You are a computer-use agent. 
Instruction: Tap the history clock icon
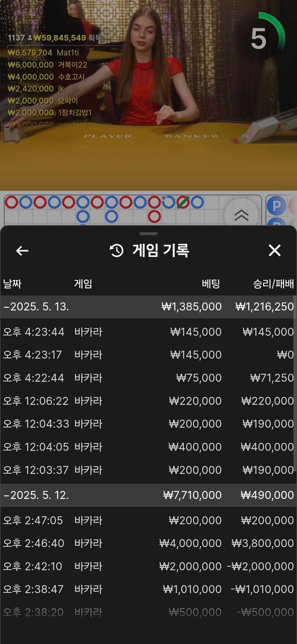(x=117, y=250)
